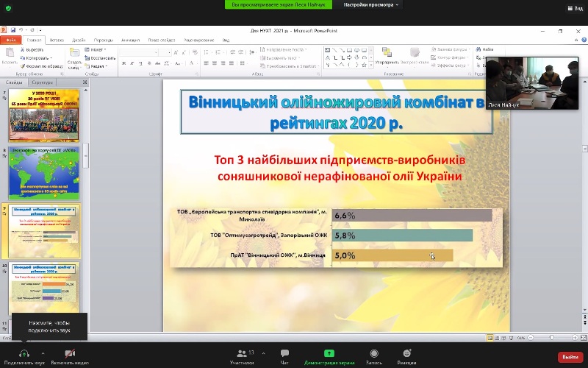Align text right in Paragraph group
The height and width of the screenshot is (368, 588).
coord(223,63)
